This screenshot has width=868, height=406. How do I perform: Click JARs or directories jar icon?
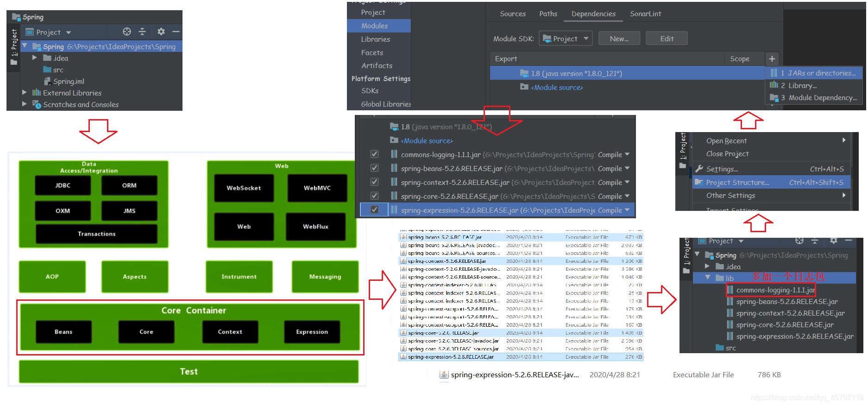[x=774, y=73]
